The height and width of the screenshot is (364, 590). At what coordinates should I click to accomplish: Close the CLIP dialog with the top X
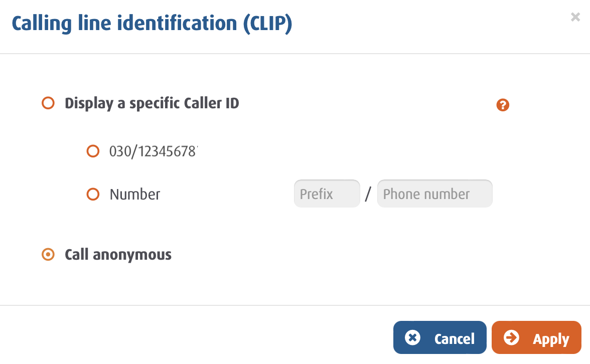(575, 18)
